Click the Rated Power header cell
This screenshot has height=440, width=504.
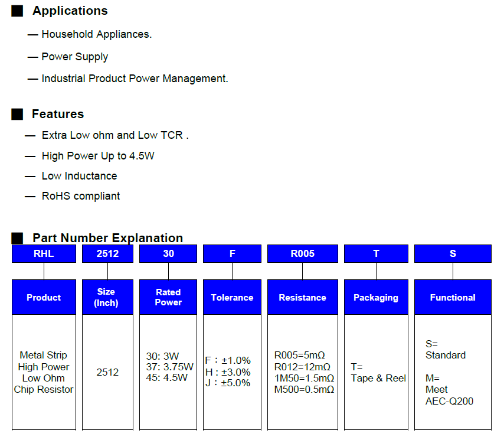[168, 297]
